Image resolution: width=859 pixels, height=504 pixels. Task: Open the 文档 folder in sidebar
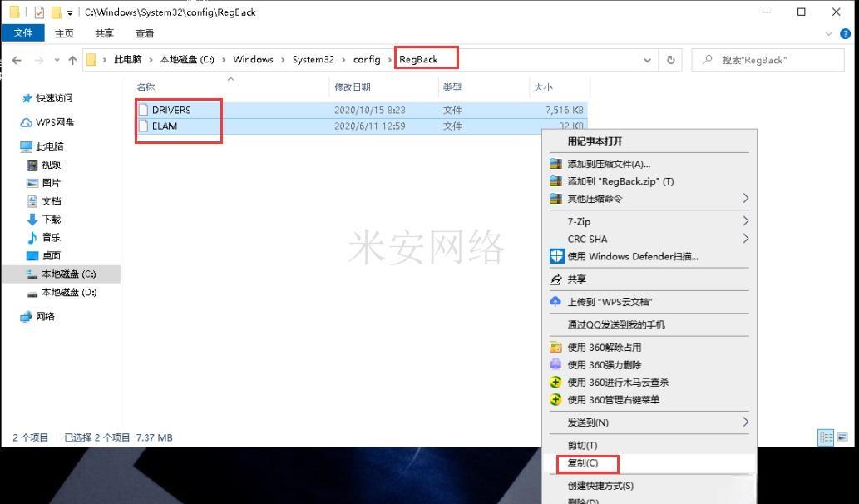51,201
